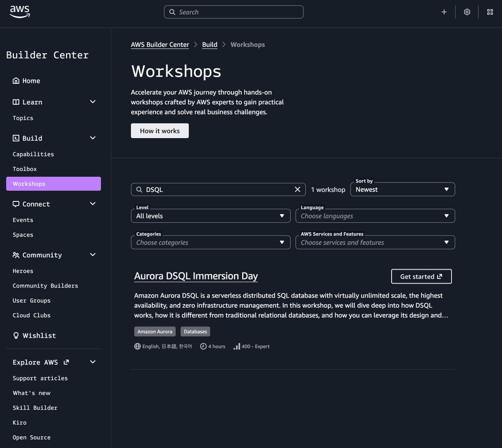The height and width of the screenshot is (448, 502).
Task: Open AWS Services and Features dropdown
Action: coord(375,242)
